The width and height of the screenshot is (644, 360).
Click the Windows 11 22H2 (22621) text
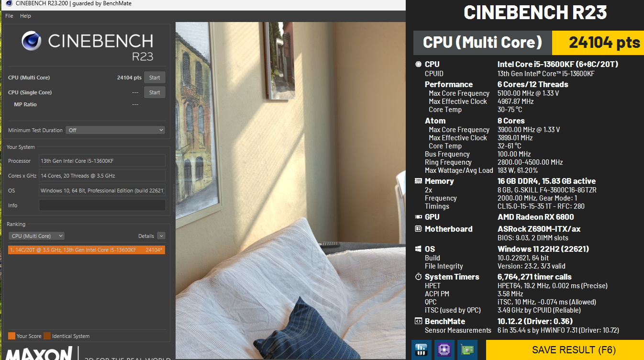[544, 249]
